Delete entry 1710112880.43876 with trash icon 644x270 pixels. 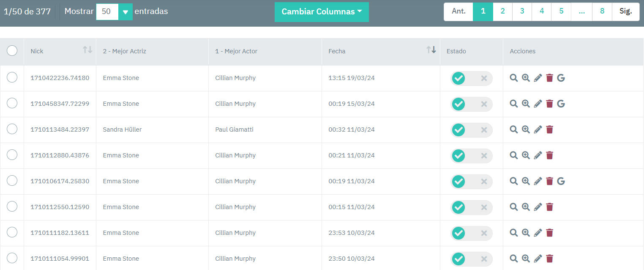tap(549, 155)
